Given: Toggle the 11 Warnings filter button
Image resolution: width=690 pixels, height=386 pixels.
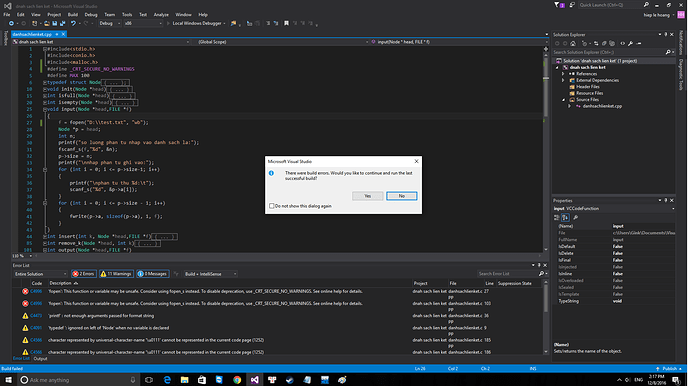Looking at the screenshot, I should tap(116, 274).
